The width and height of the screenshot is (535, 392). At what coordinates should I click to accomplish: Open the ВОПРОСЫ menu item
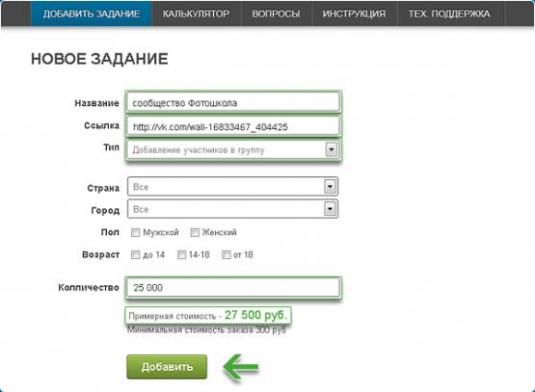(x=276, y=13)
